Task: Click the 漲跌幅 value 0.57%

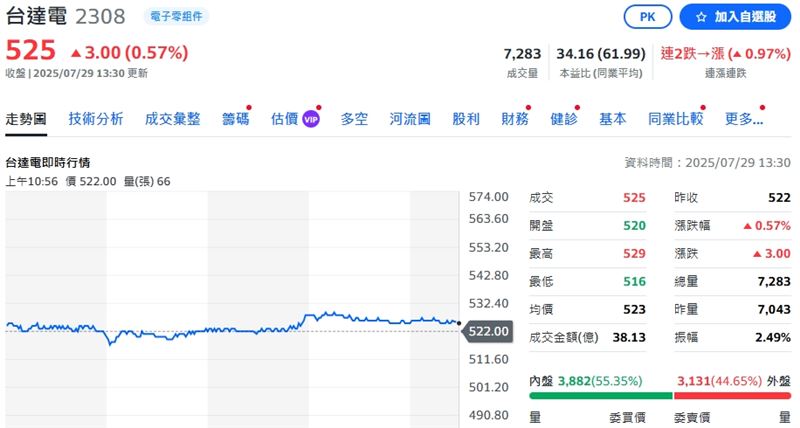Action: pos(767,225)
